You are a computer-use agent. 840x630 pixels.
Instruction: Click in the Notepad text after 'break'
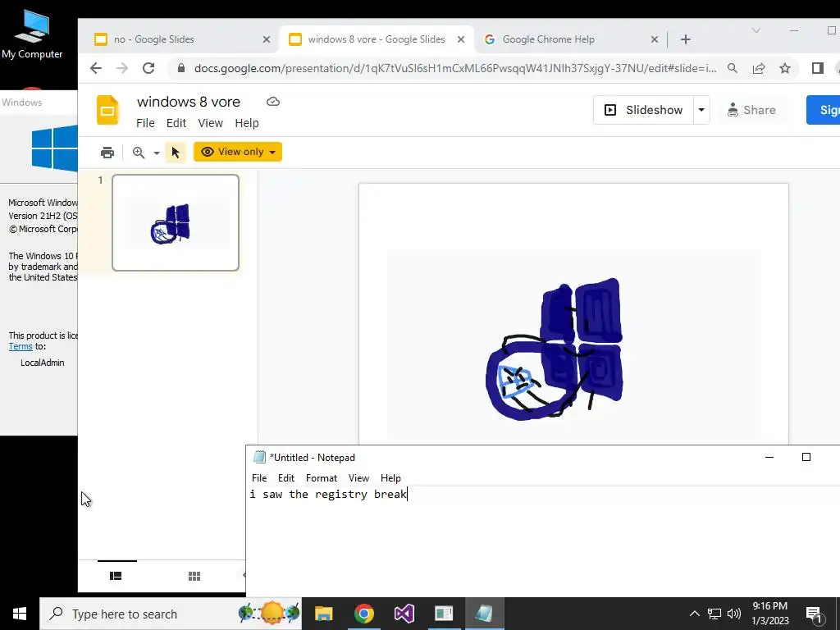point(408,494)
